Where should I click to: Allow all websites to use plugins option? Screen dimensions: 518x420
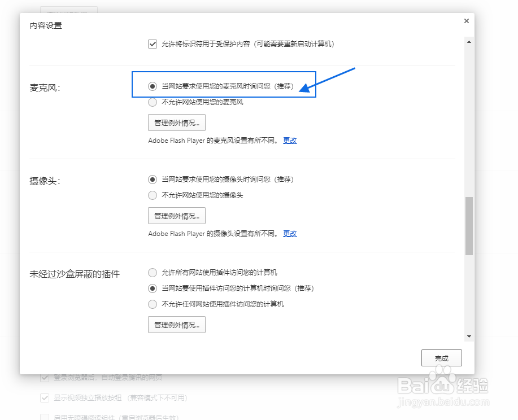point(151,272)
